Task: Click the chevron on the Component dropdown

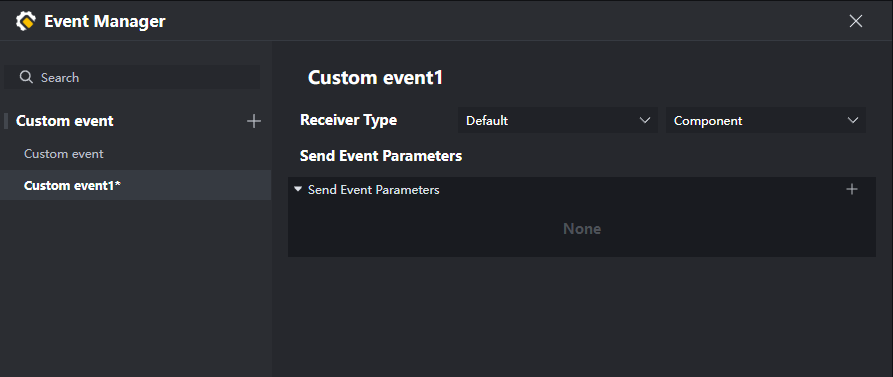Action: point(853,120)
